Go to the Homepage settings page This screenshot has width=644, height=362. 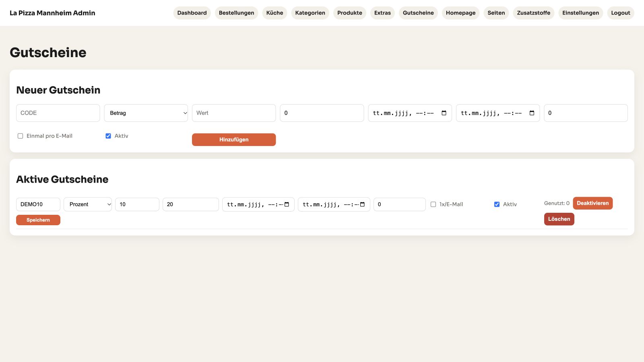click(461, 13)
